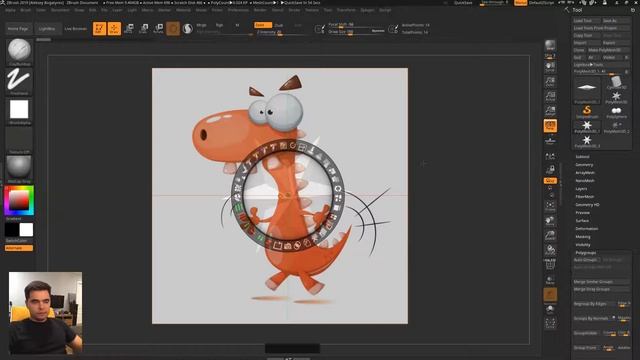Open the Preferences menu
This screenshot has height=360, width=640.
coord(238,10)
